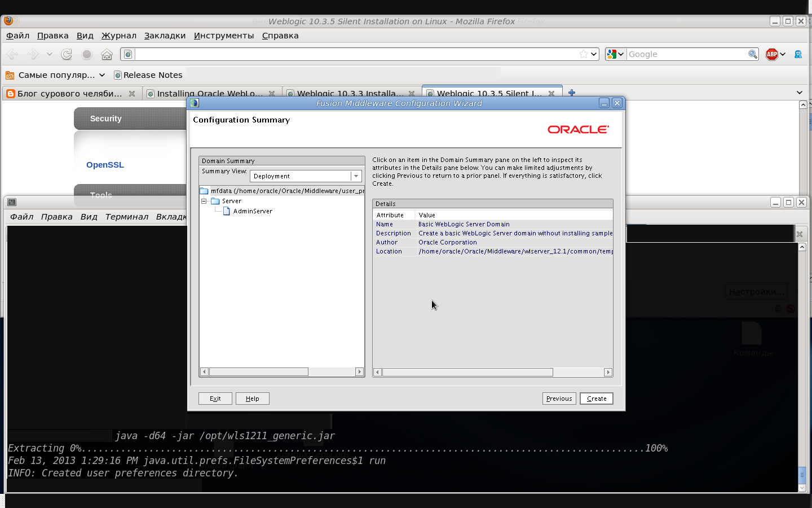Screen dimensions: 812x508
Task: Click the blue addon icon after Adblock
Action: pyautogui.click(x=798, y=54)
